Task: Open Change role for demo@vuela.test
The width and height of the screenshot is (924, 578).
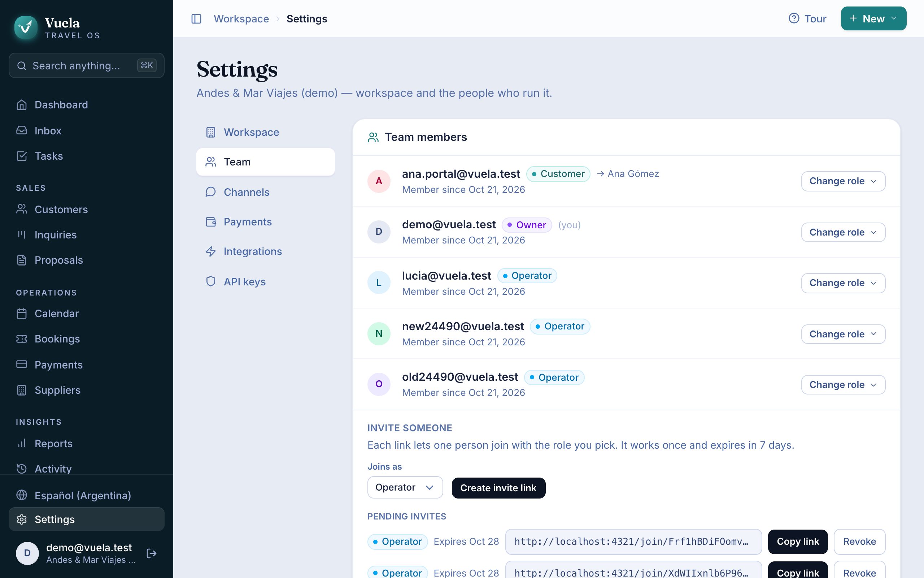Action: click(843, 232)
